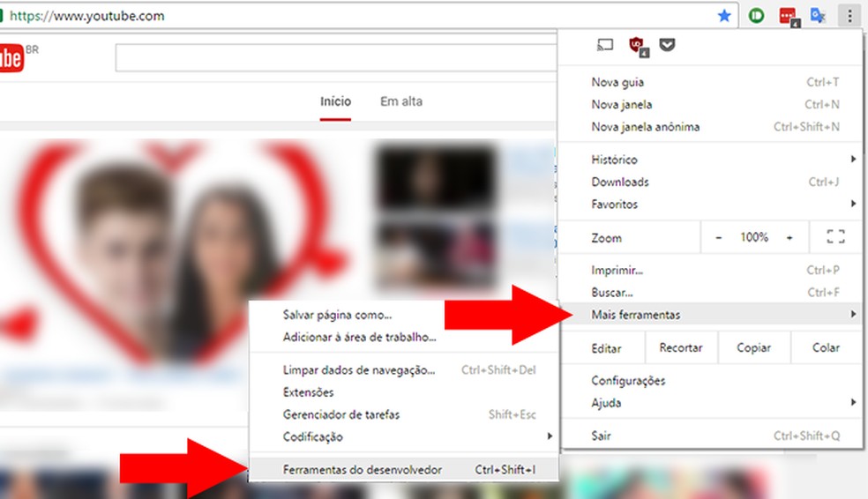Open Configurações from the menu
This screenshot has width=868, height=499.
tap(711, 381)
